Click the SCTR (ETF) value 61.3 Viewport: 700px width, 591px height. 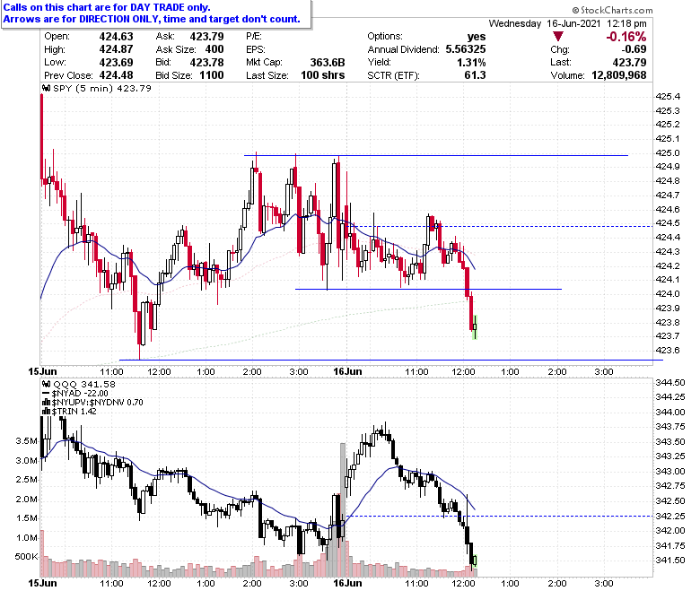point(475,75)
